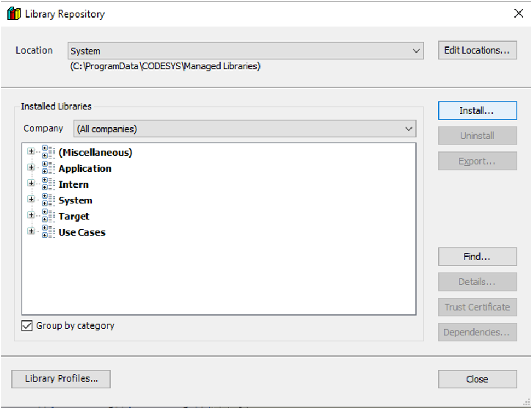
Task: Click the Group by category label text
Action: coord(76,325)
